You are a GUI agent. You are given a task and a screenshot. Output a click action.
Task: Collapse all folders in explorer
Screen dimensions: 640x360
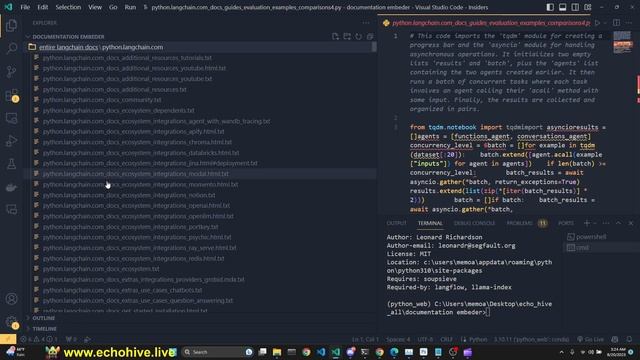[x=370, y=37]
